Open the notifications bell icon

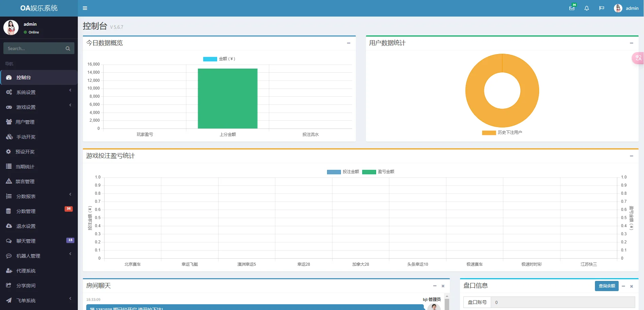coord(586,8)
